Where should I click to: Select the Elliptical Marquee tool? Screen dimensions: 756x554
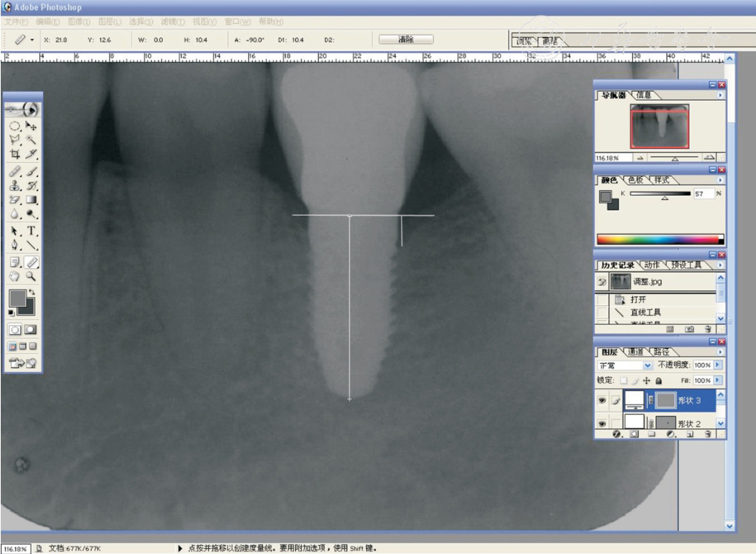(15, 125)
